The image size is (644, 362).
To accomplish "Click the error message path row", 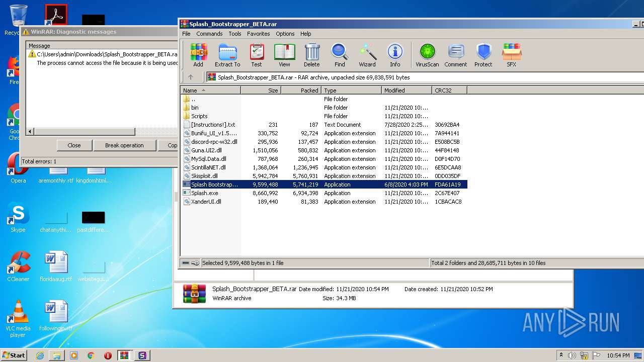I will tap(103, 54).
